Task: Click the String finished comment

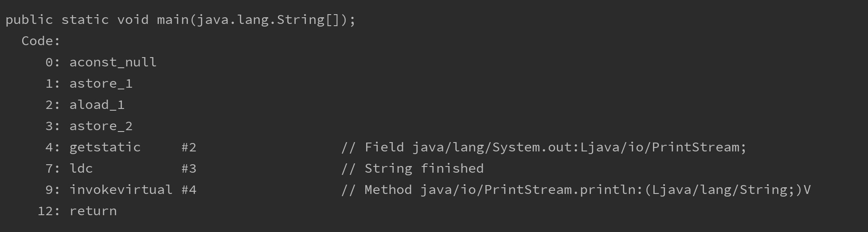Action: coord(412,169)
